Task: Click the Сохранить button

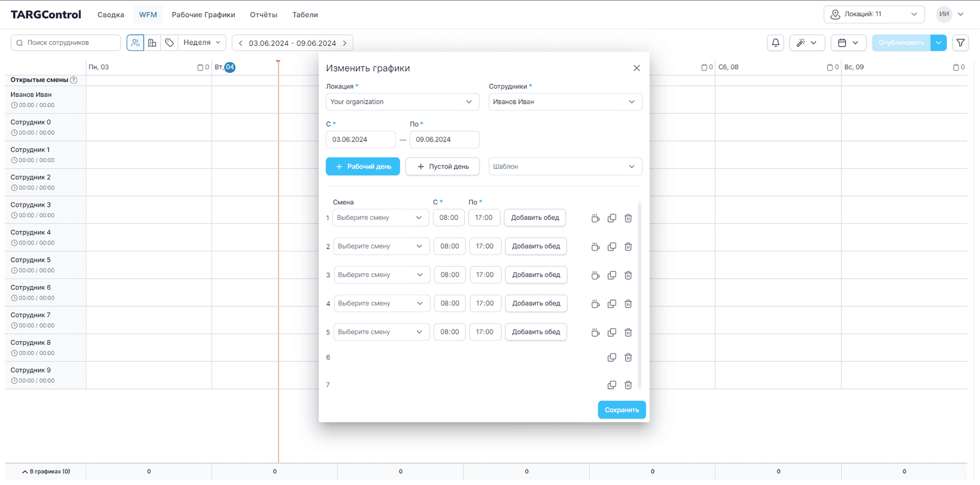Action: (622, 410)
